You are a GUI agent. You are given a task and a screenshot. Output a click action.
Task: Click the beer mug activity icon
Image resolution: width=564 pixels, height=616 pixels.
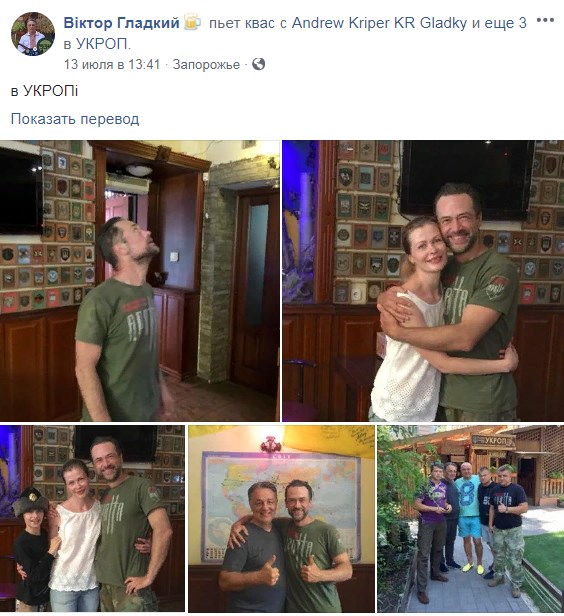click(192, 22)
